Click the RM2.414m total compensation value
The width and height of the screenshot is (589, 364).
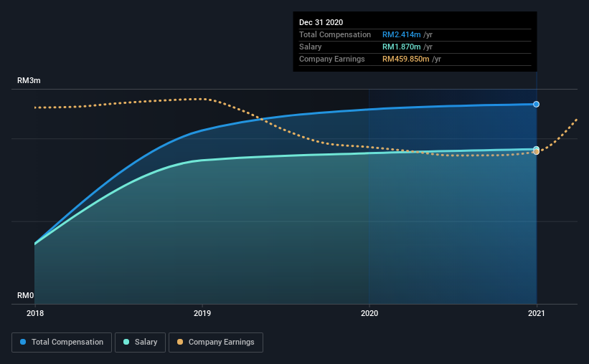click(401, 34)
